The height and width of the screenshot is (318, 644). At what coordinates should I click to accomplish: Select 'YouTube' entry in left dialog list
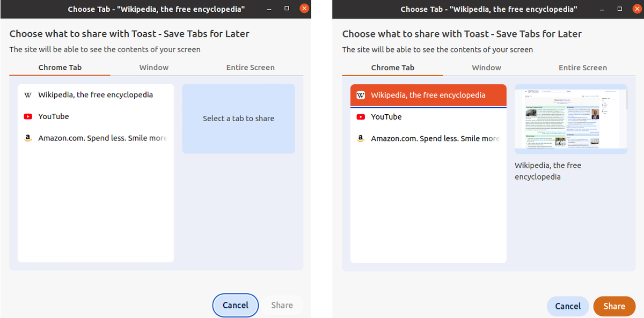point(96,116)
